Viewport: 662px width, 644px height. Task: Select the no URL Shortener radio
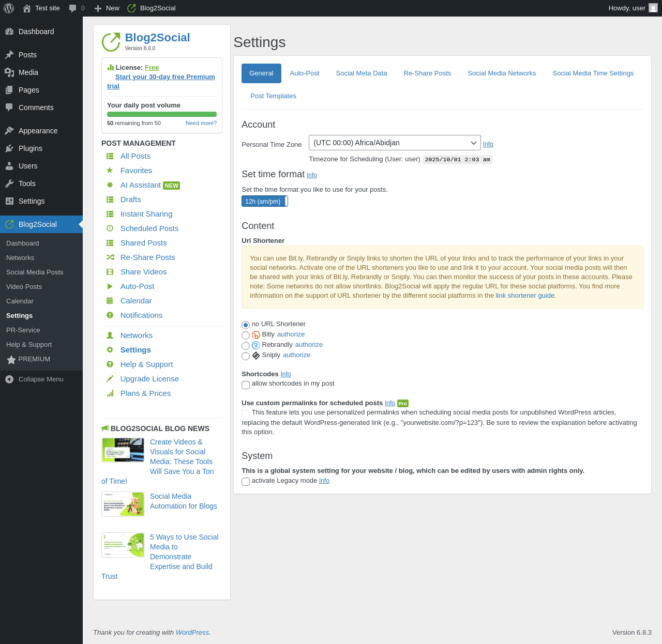(x=246, y=325)
